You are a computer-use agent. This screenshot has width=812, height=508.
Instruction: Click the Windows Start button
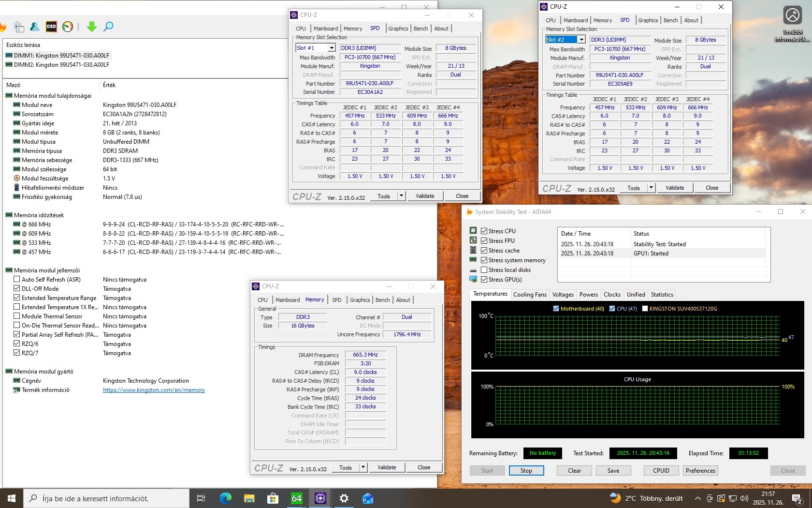(12, 498)
